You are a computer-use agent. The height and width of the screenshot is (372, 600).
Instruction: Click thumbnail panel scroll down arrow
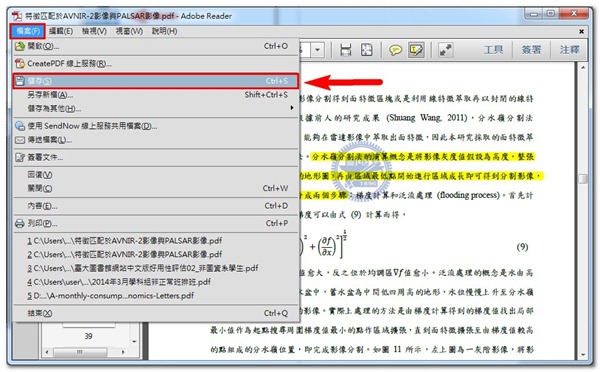134,341
